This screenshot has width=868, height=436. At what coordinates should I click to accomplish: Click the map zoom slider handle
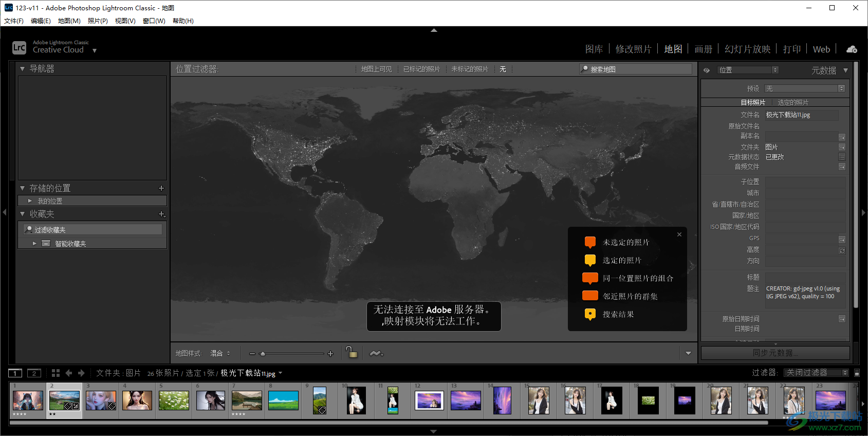coord(263,354)
